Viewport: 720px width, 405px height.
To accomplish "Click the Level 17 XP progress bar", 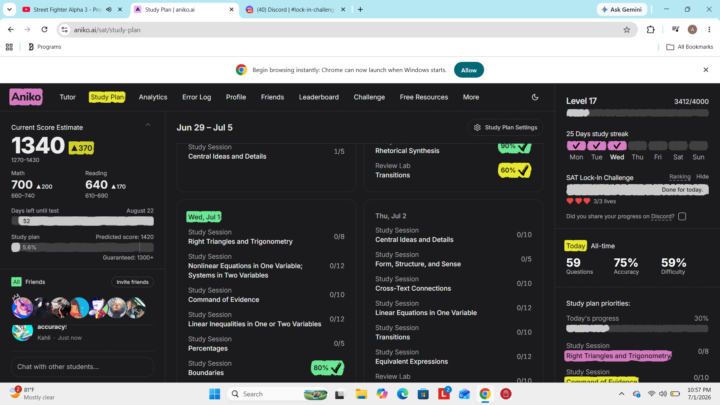I will tap(637, 113).
